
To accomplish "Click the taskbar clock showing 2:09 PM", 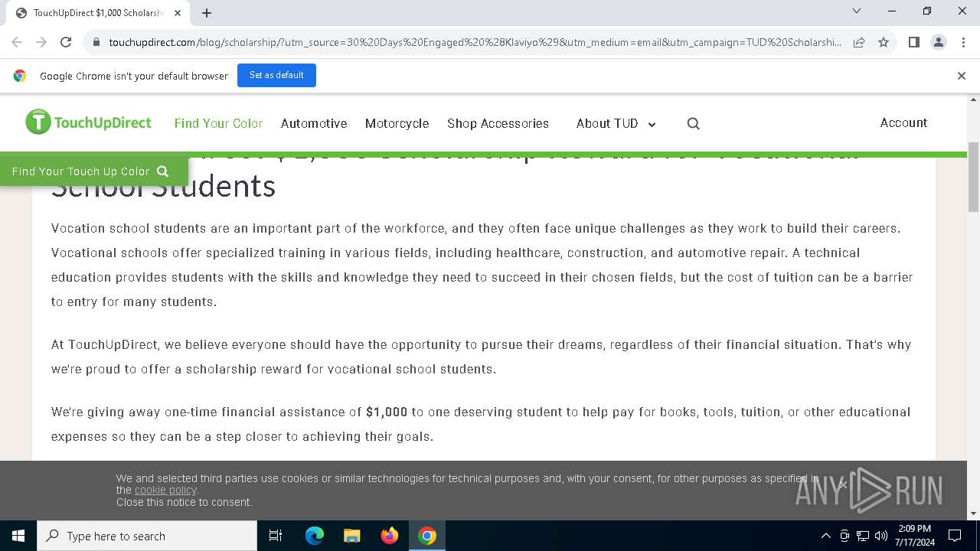I will 914,536.
